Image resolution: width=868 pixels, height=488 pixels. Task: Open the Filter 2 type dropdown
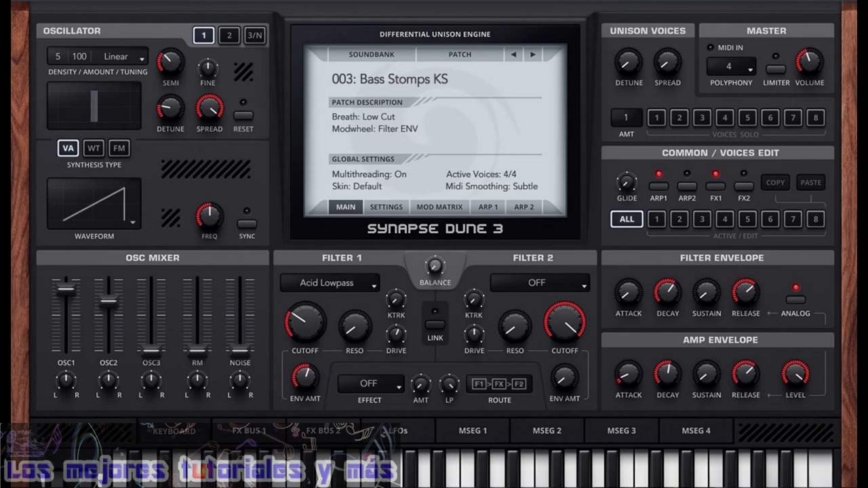(x=540, y=283)
